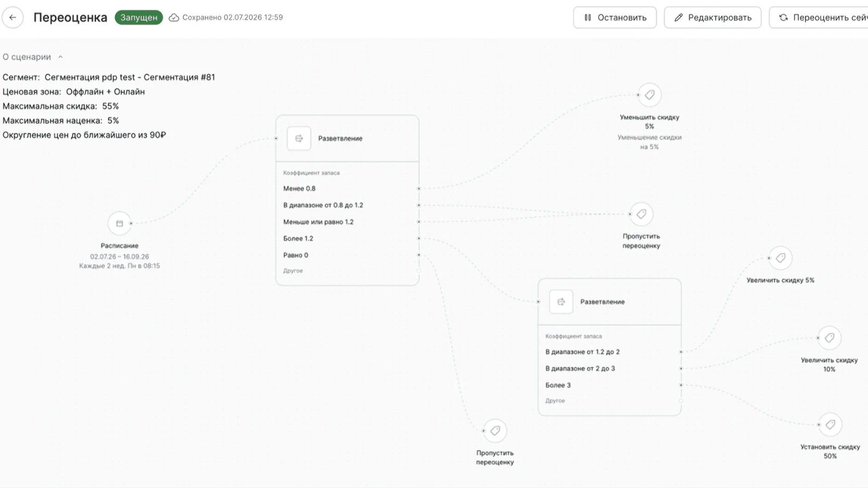Click the Остановить button
868x488 pixels.
(x=615, y=17)
